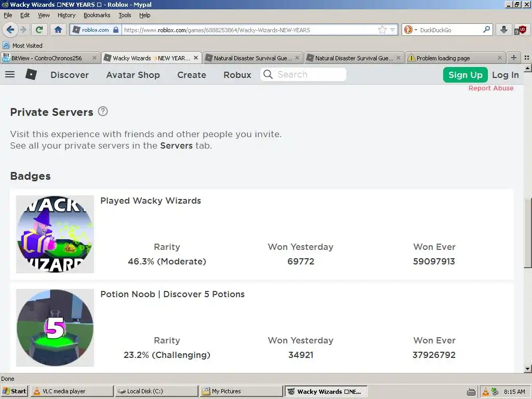The image size is (532, 399).
Task: Open Potion Noob | Discover 5 Potions title
Action: click(172, 294)
